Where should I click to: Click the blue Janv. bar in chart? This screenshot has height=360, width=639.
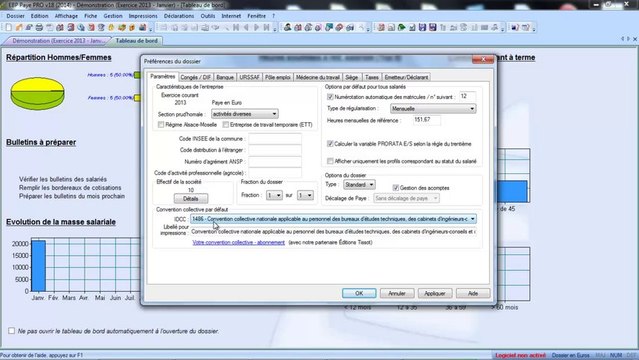click(38, 266)
